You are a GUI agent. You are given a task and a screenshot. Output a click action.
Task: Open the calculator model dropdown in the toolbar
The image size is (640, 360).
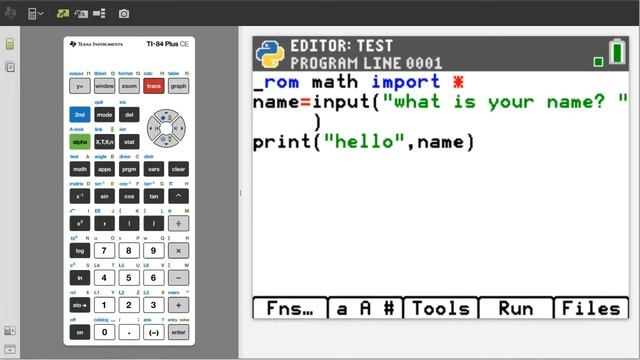[36, 14]
